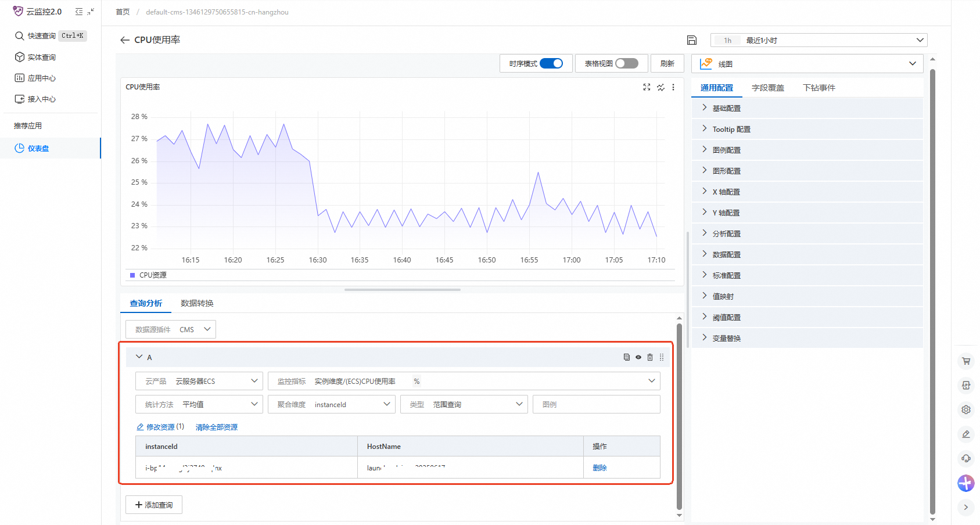This screenshot has height=525, width=980.
Task: Open 类型 范围查询 dropdown
Action: coord(464,404)
